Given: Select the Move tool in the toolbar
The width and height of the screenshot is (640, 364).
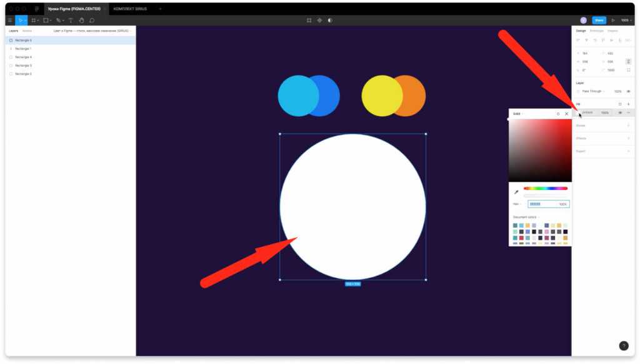Looking at the screenshot, I should tap(20, 21).
